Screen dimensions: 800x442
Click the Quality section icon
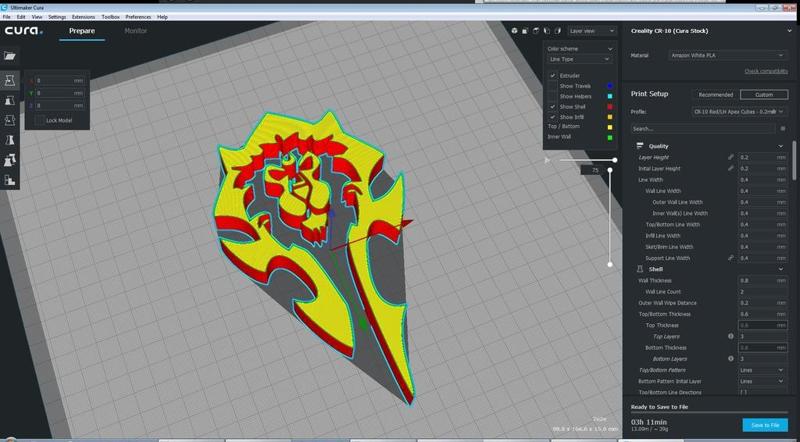tap(640, 146)
